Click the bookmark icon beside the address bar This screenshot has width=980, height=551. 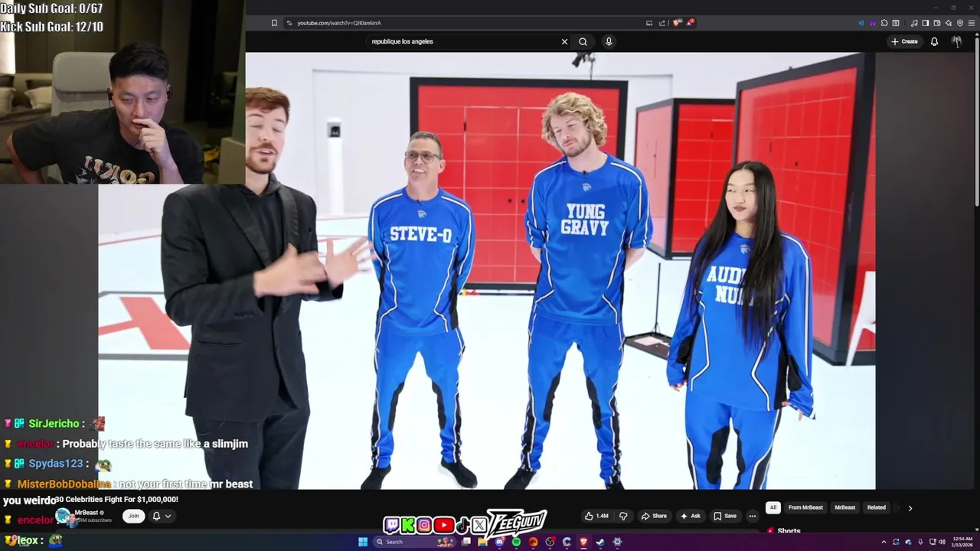274,23
